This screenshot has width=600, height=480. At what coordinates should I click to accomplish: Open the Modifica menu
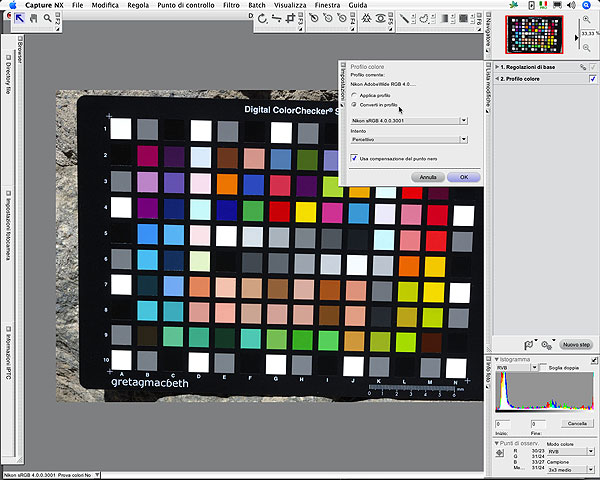[x=105, y=5]
